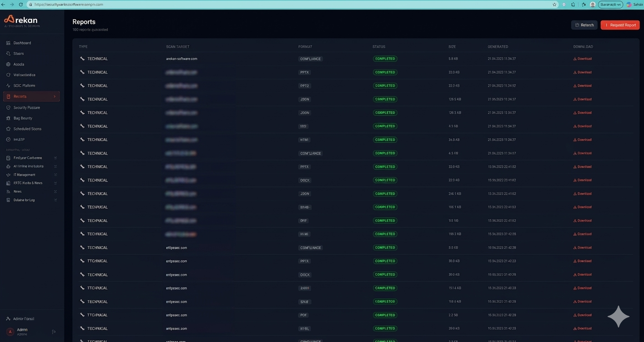Image resolution: width=644 pixels, height=342 pixels.
Task: Click the Security Posture shield icon
Action: (8, 107)
